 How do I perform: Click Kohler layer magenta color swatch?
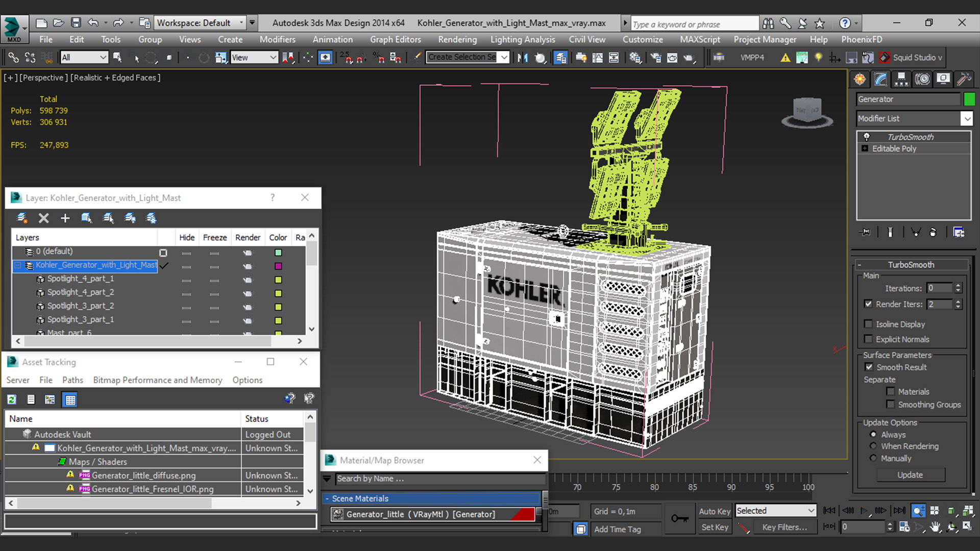[278, 266]
